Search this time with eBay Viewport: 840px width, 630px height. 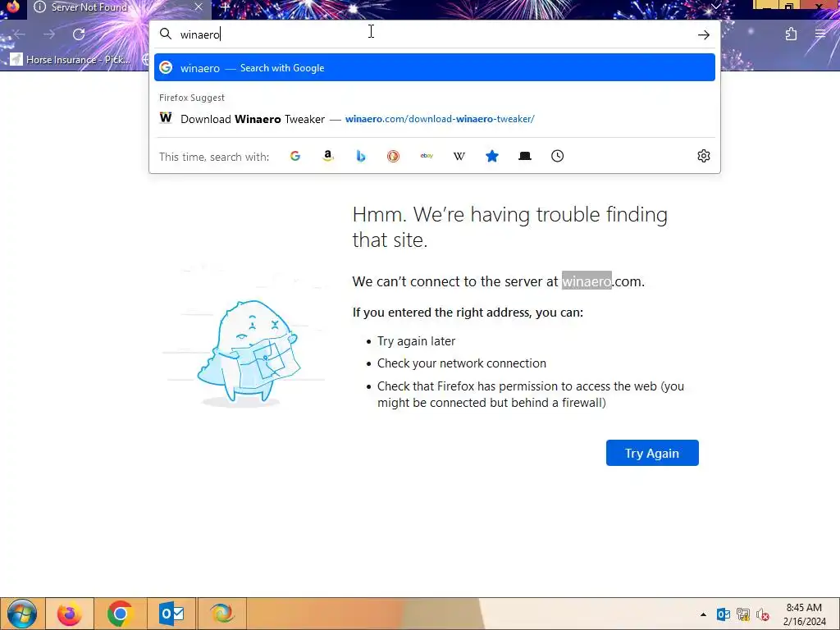(x=427, y=156)
